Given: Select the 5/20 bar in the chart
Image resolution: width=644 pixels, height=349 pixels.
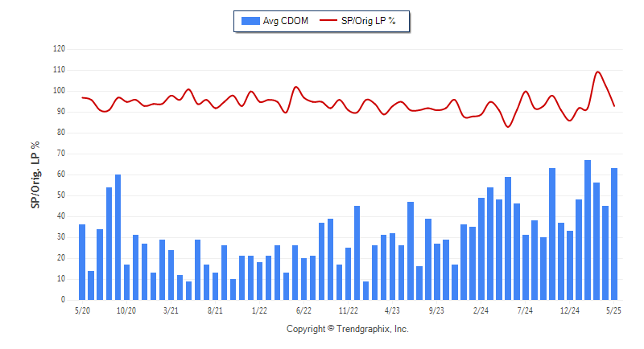Looking at the screenshot, I should coord(82,262).
